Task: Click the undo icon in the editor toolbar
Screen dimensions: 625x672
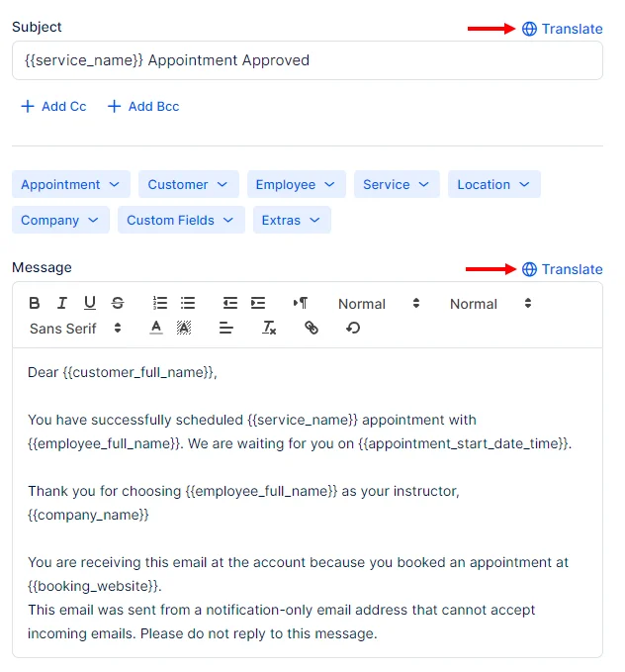Action: 353,329
